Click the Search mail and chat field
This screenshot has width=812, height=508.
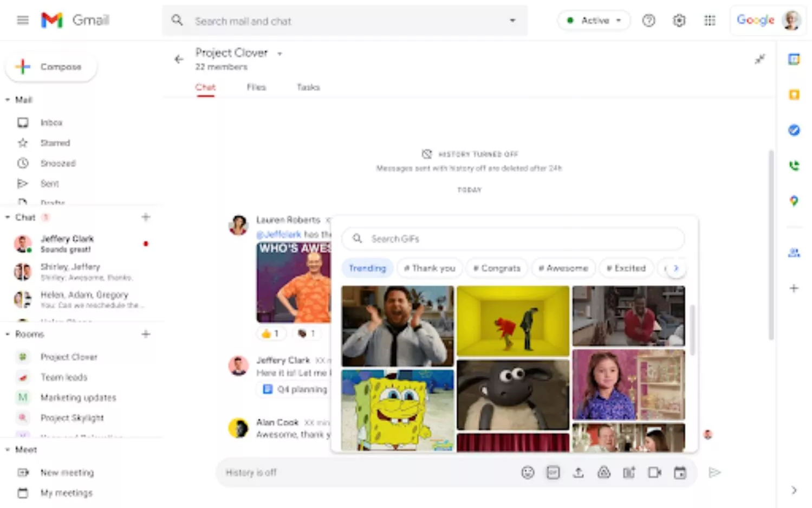(345, 21)
